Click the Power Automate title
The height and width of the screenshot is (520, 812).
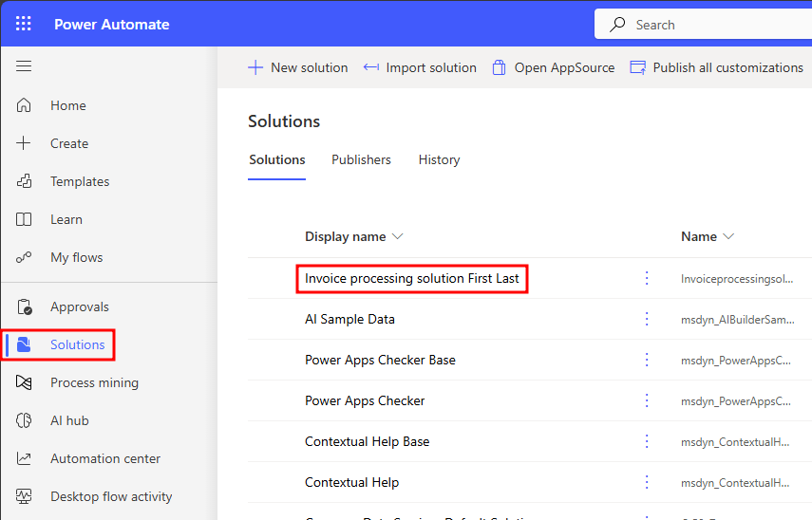(x=112, y=25)
